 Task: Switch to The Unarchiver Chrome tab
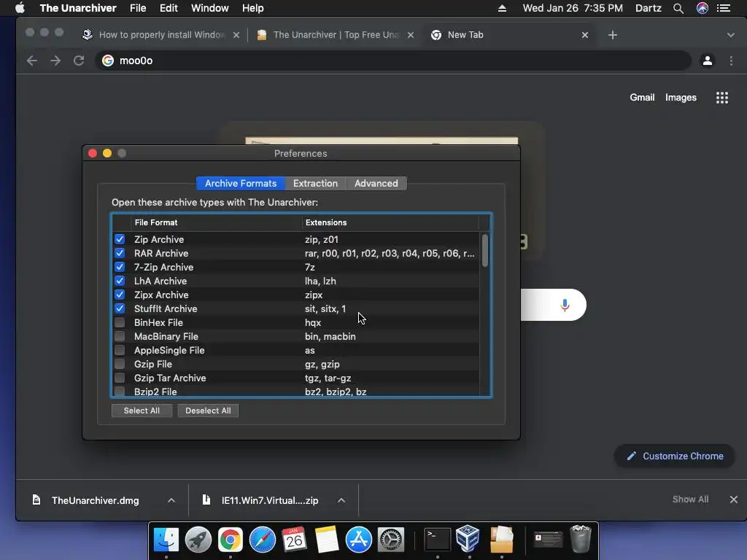point(336,35)
